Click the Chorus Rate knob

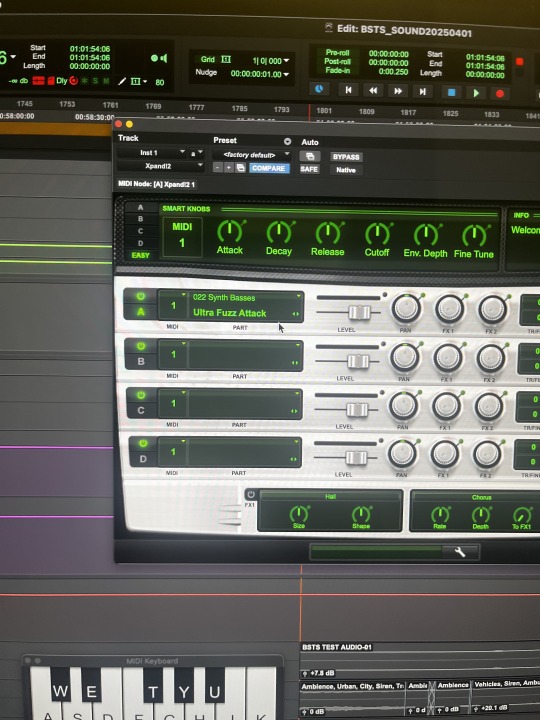(x=440, y=515)
